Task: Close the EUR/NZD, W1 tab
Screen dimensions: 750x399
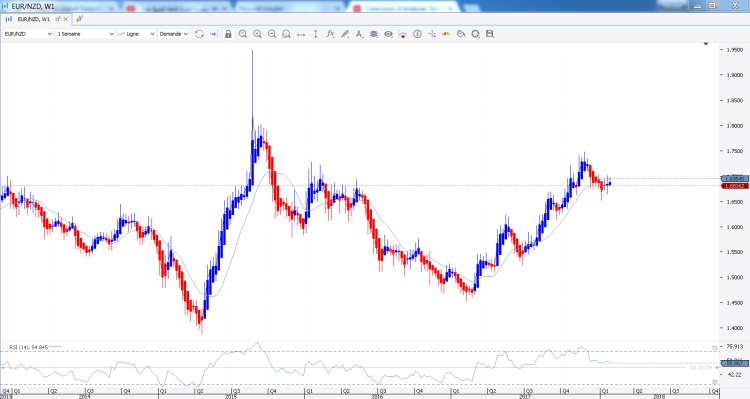Action: (66, 19)
